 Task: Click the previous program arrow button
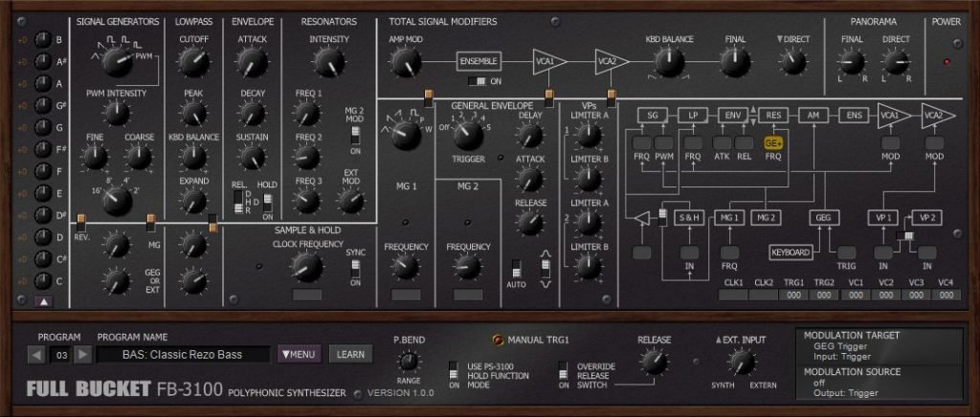click(x=36, y=355)
